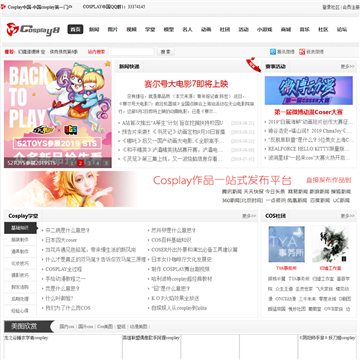The image size is (360, 360).
Task: Open article K O F火焰效果全放送
Action: coord(175,298)
